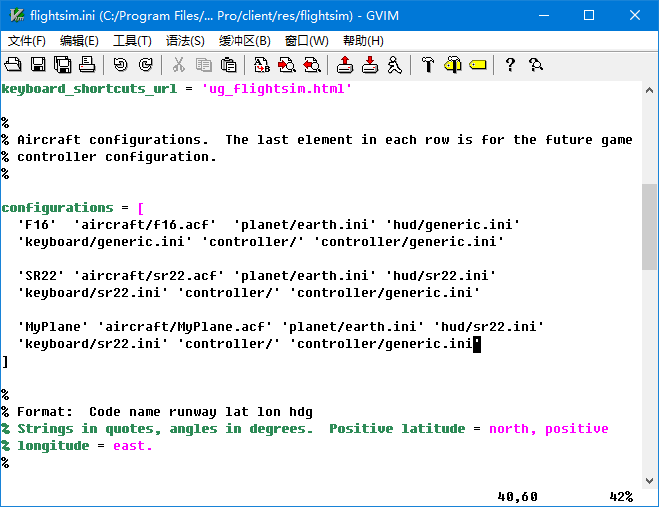Click scrollbar up arrow
The height and width of the screenshot is (507, 659).
pyautogui.click(x=649, y=90)
